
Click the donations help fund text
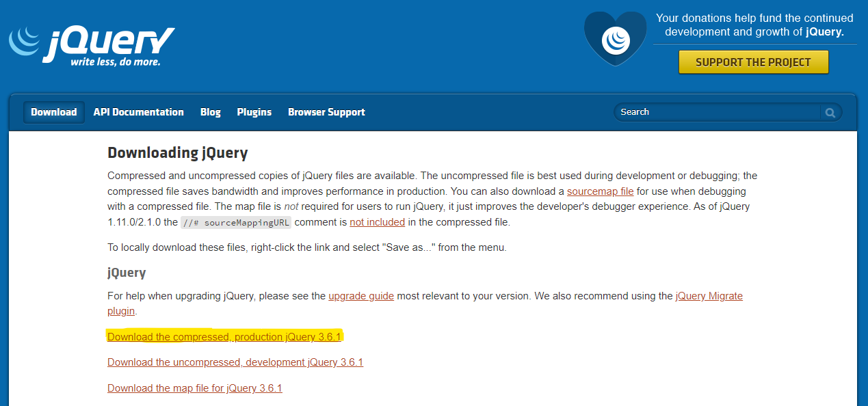[754, 25]
